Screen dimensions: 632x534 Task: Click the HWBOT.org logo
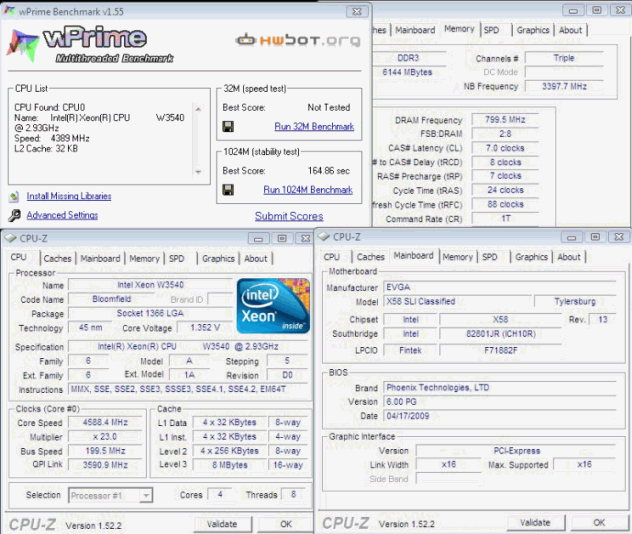[x=298, y=40]
